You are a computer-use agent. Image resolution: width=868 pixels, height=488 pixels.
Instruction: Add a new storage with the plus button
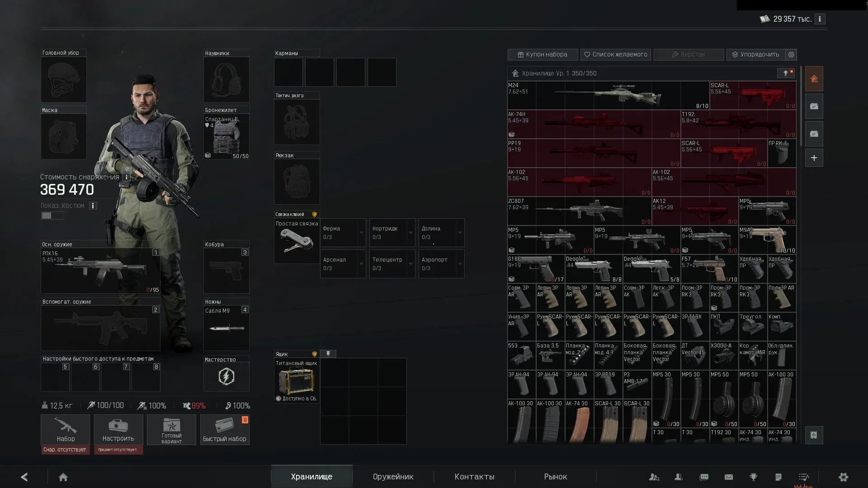pos(814,158)
